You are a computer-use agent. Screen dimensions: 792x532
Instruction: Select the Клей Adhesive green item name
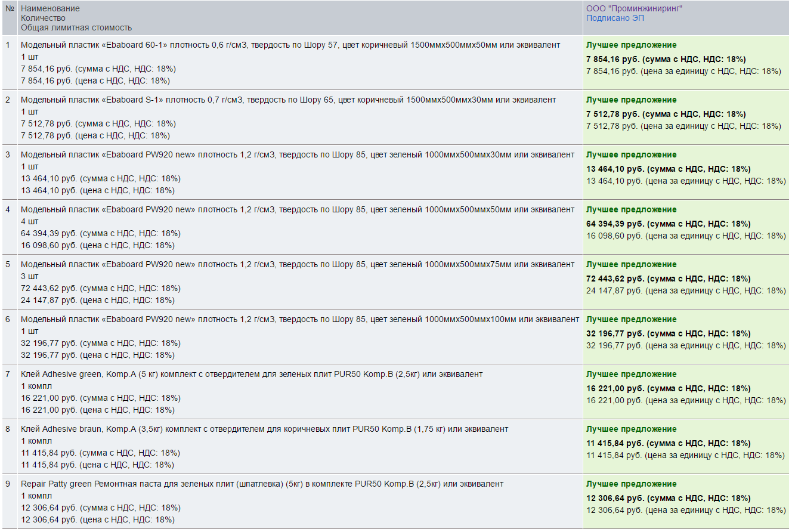(252, 374)
